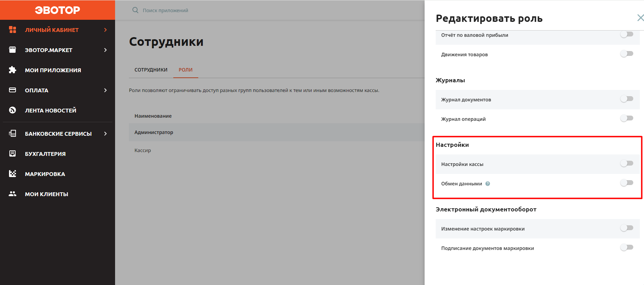Switch on Обмен данными toggle
The image size is (644, 285).
tap(627, 183)
